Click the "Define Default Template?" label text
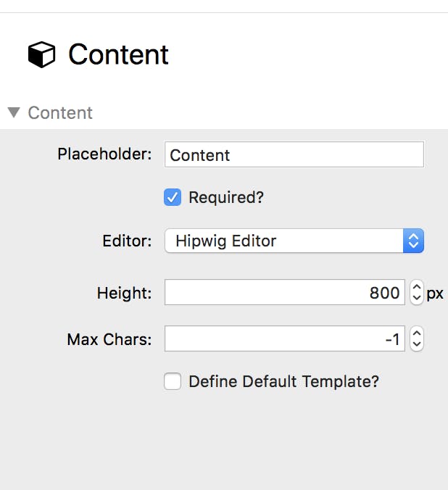The image size is (448, 490). tap(283, 381)
